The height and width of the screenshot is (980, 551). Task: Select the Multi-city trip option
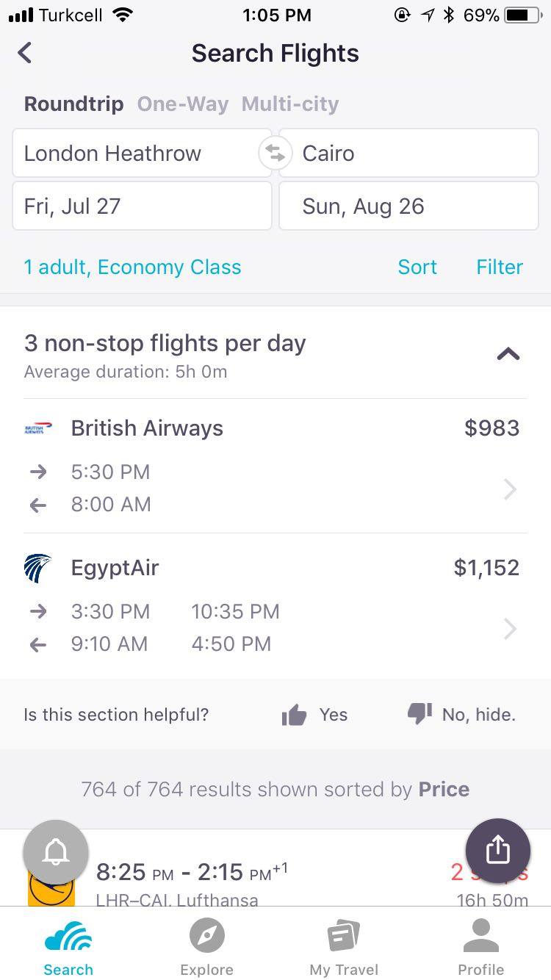tap(290, 104)
